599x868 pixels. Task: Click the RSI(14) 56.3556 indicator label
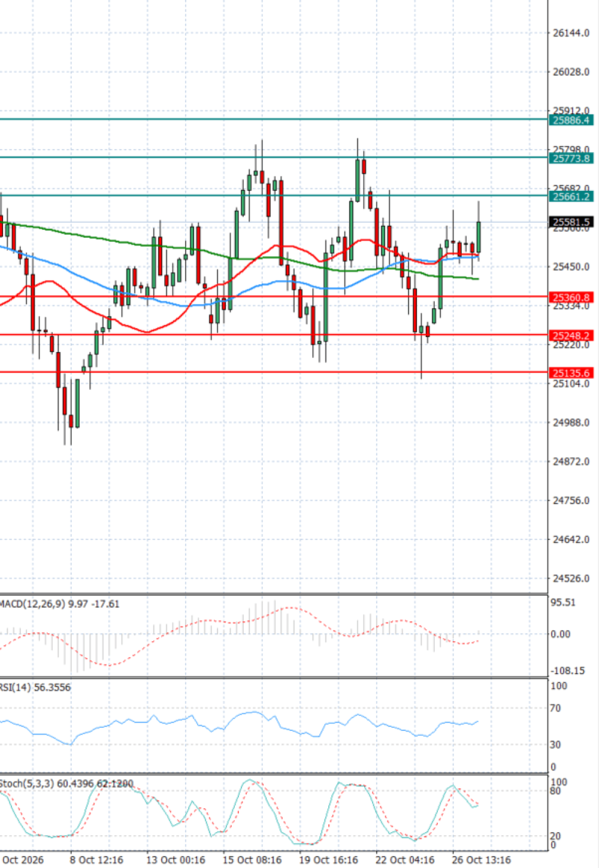pos(35,687)
